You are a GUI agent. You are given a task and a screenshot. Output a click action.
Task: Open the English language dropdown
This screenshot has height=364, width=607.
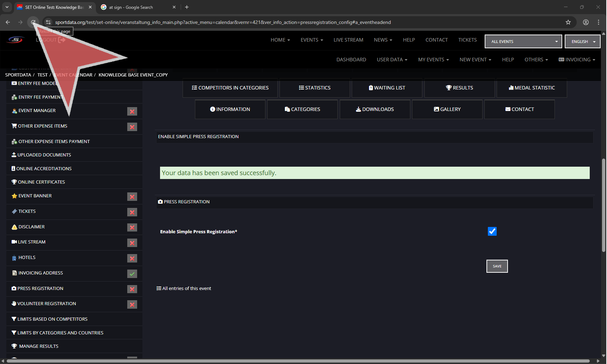(x=582, y=42)
